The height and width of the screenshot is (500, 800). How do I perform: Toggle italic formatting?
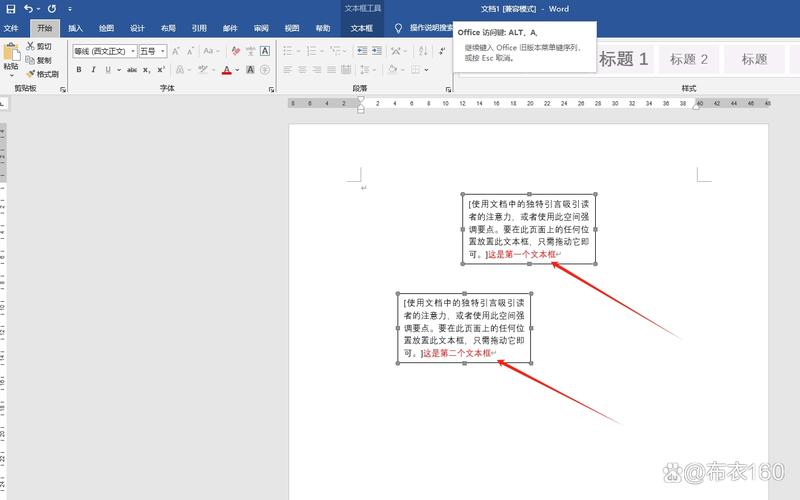point(93,69)
